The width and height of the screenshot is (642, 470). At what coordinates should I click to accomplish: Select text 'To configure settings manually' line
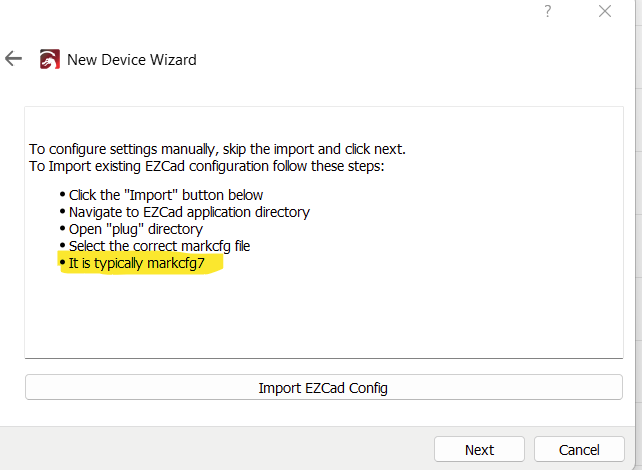click(x=217, y=149)
